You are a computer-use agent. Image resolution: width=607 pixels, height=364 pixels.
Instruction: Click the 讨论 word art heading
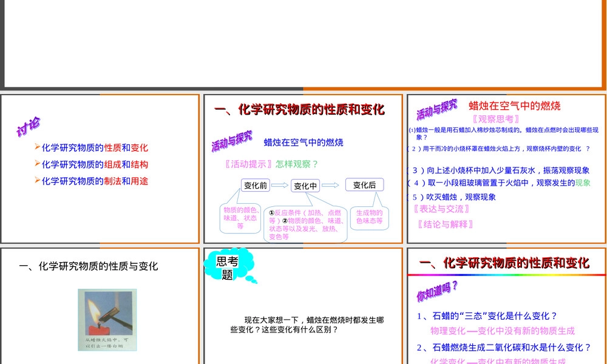(29, 127)
